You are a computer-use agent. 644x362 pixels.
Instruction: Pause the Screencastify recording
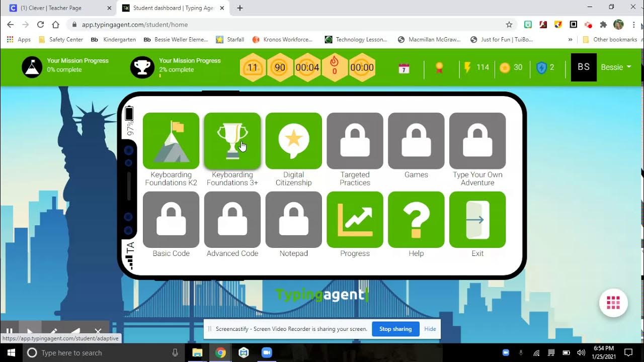[x=9, y=332]
